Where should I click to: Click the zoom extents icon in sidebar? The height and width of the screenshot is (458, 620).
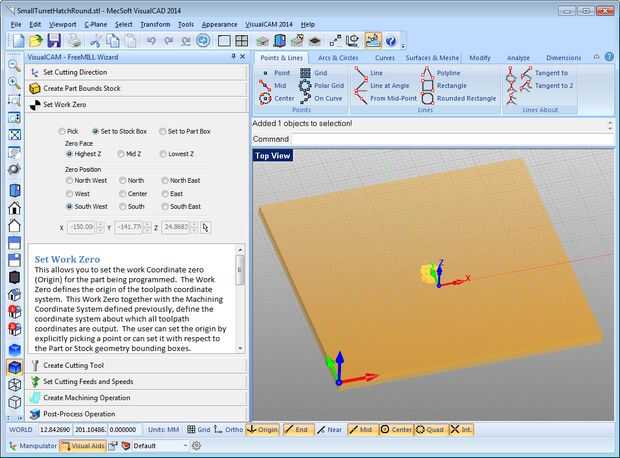(14, 134)
